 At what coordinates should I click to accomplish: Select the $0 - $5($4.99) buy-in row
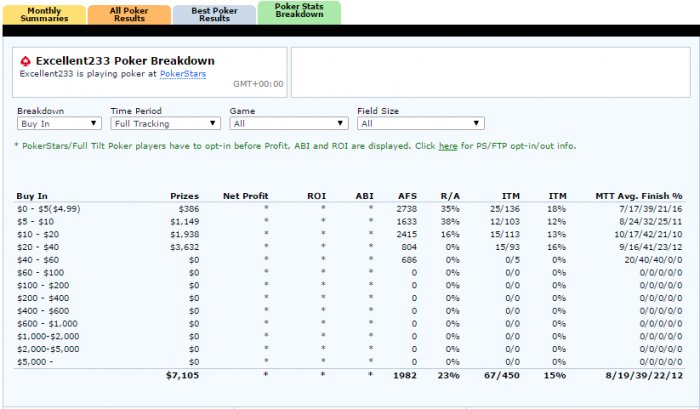click(x=50, y=208)
